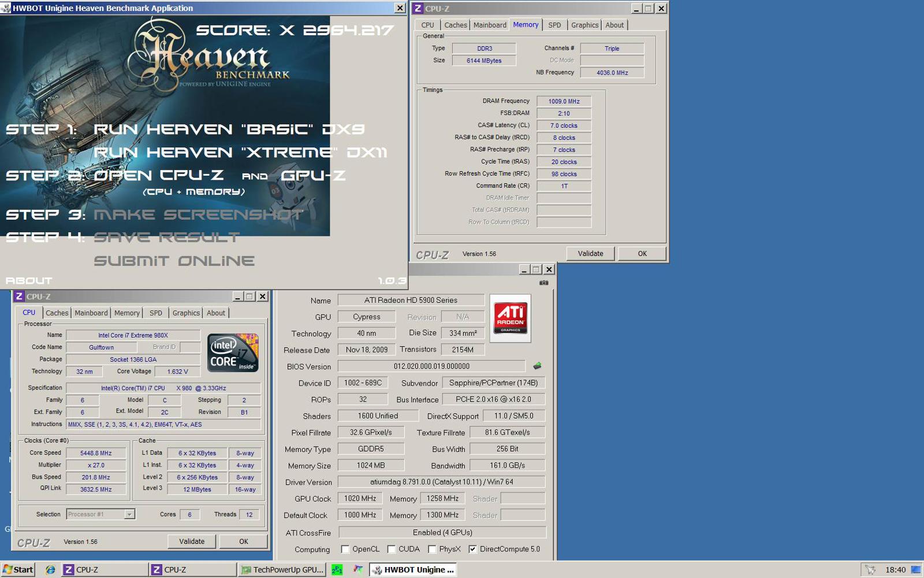
Task: Open Caches tab in lower CPU-Z window
Action: [57, 313]
